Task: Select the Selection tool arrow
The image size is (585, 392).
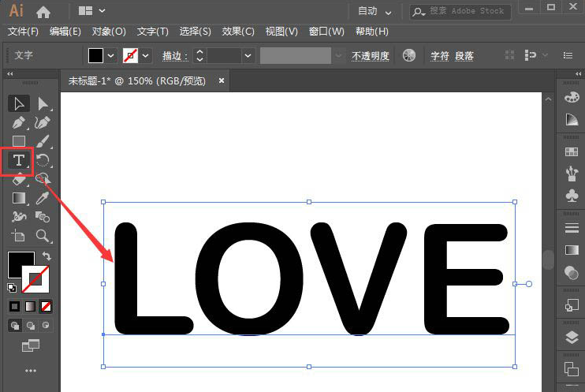Action: (x=19, y=104)
